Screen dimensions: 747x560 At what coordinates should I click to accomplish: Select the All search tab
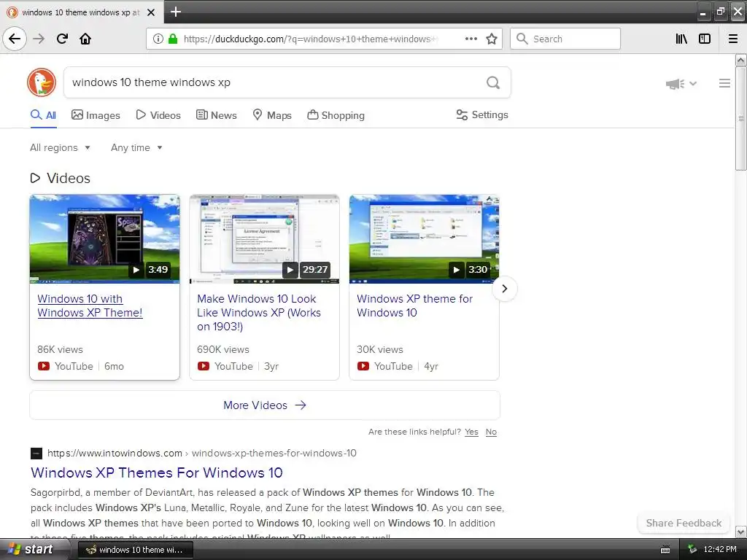click(43, 115)
